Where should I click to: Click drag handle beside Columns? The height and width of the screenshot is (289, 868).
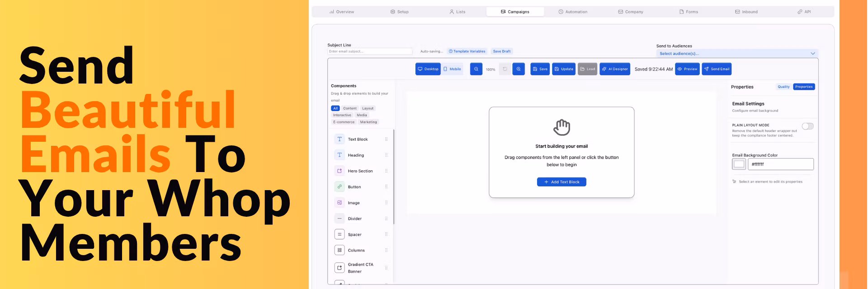pyautogui.click(x=386, y=250)
